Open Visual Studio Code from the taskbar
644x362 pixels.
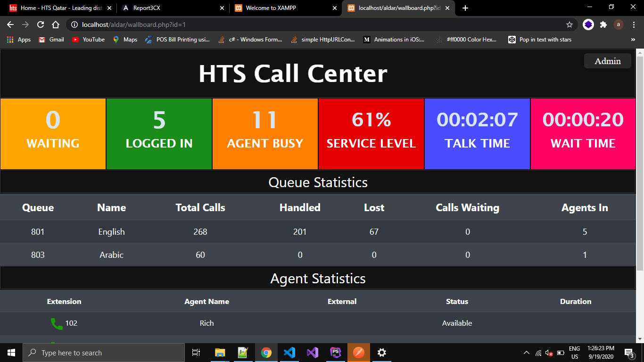[289, 353]
